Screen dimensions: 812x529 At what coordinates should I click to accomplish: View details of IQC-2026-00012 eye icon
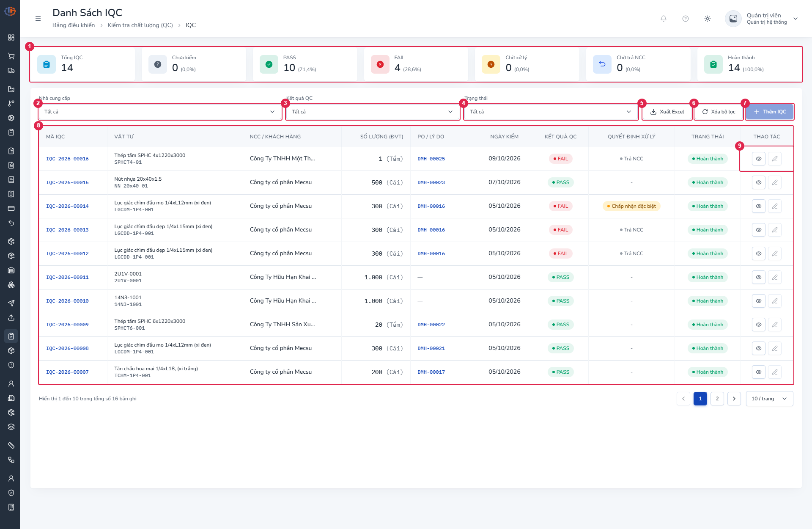(x=759, y=253)
